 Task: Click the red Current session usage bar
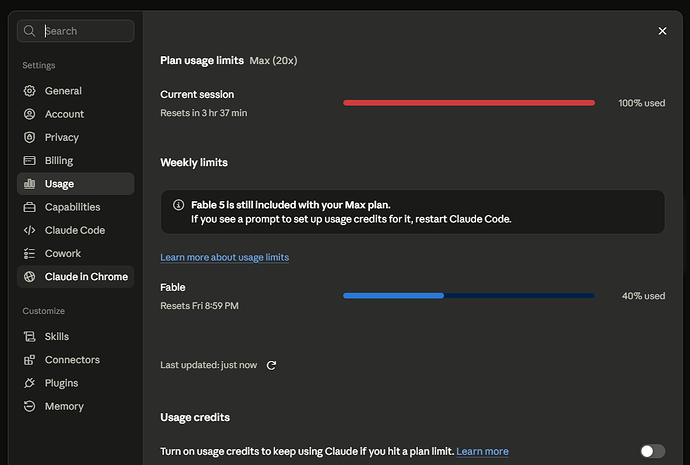click(469, 103)
